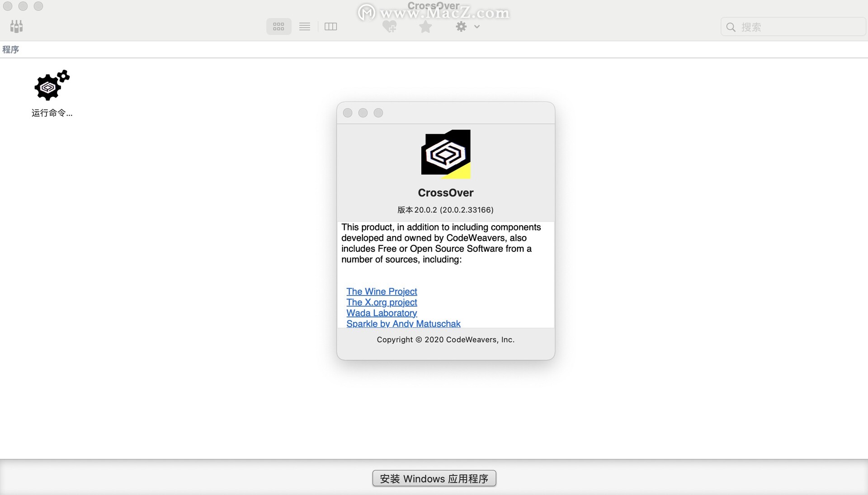This screenshot has height=495, width=868.
Task: Expand the gear dropdown chevron
Action: 477,27
